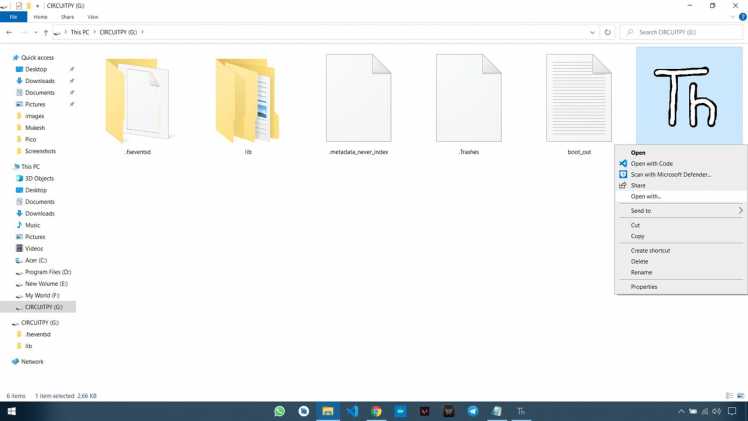Screen dimensions: 748x421
Task: Open Program Files (D:) drive
Action: [48, 272]
